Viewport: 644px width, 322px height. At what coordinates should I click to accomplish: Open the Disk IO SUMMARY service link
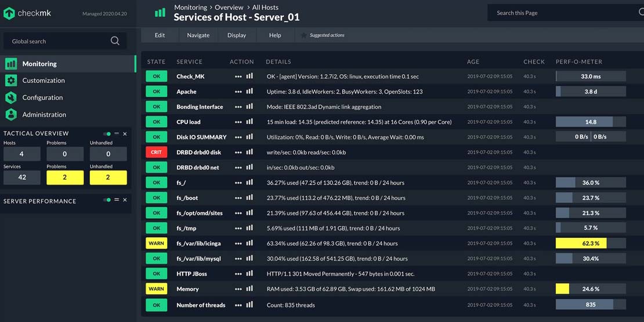201,137
